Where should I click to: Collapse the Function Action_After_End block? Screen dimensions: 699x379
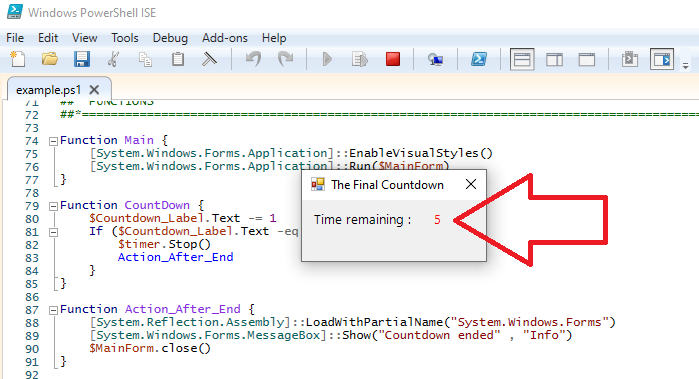tap(53, 310)
